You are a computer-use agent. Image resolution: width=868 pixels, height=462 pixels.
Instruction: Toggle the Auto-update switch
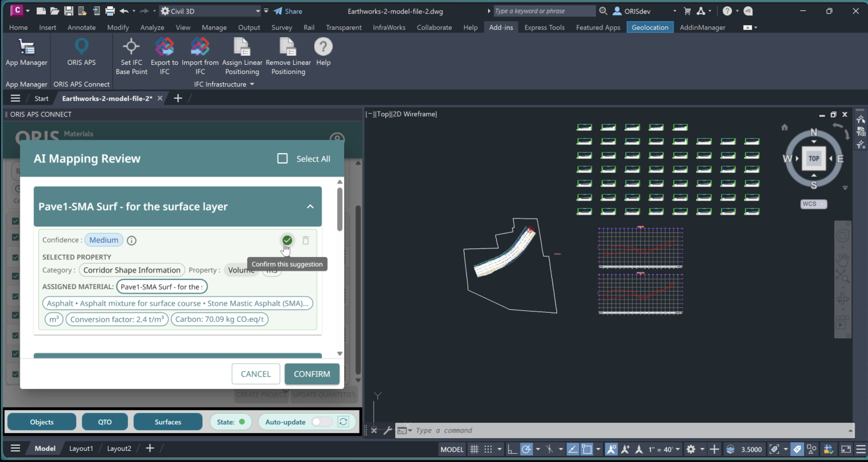click(x=322, y=422)
